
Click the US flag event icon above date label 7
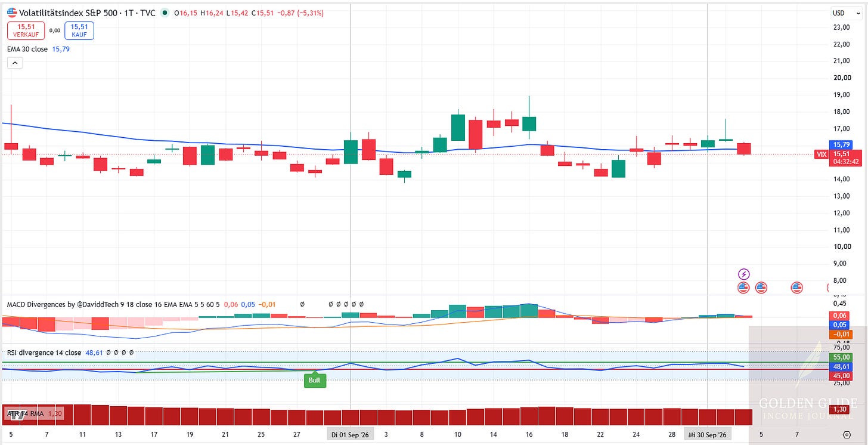click(796, 288)
